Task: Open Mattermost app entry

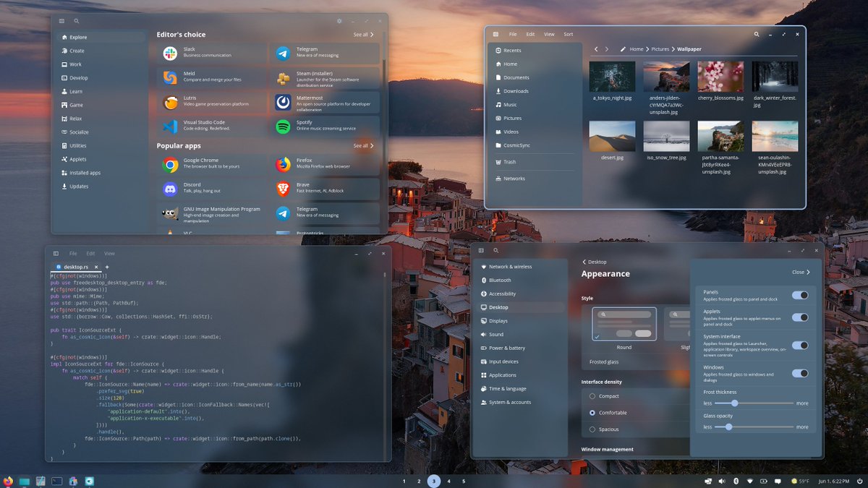Action: [x=325, y=101]
